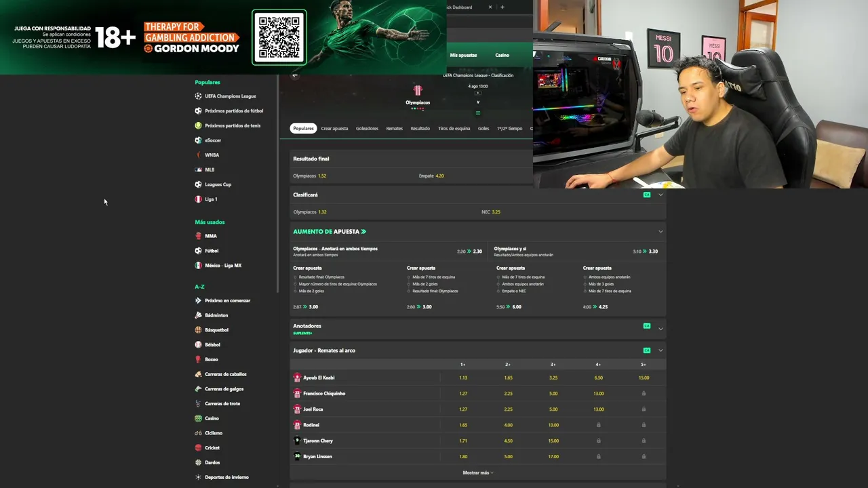
Task: Click the CA badge on Clasificará row
Action: pyautogui.click(x=647, y=195)
